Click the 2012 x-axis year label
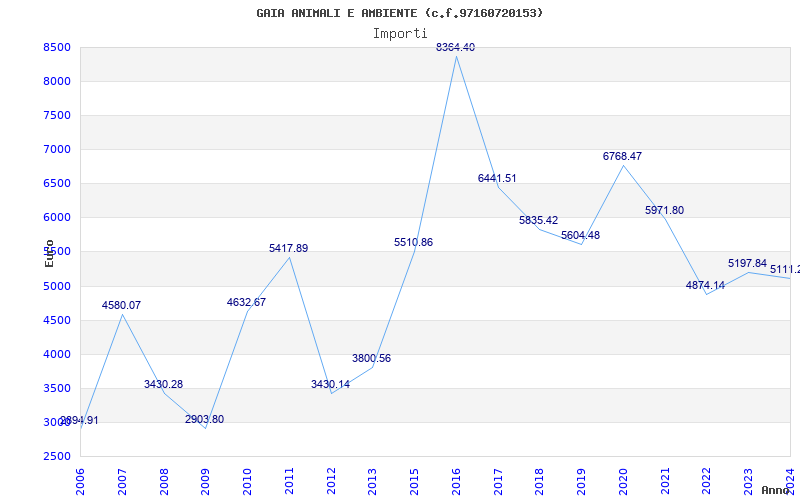This screenshot has height=500, width=800. tap(331, 482)
